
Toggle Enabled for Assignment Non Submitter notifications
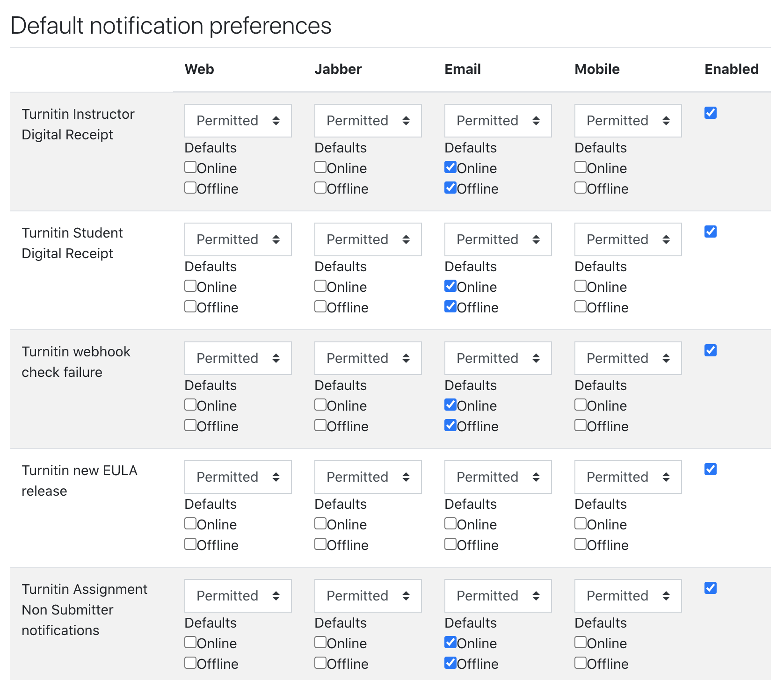711,588
